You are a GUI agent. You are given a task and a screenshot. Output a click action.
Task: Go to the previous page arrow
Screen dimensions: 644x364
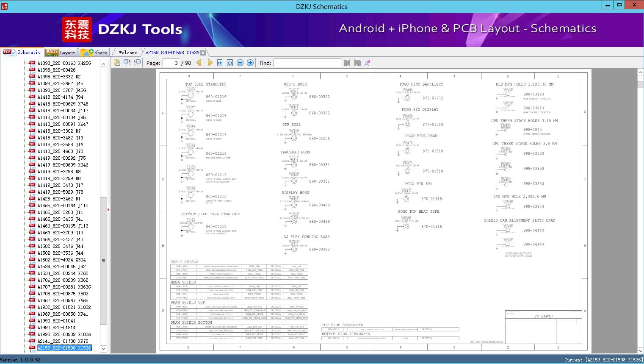point(199,63)
